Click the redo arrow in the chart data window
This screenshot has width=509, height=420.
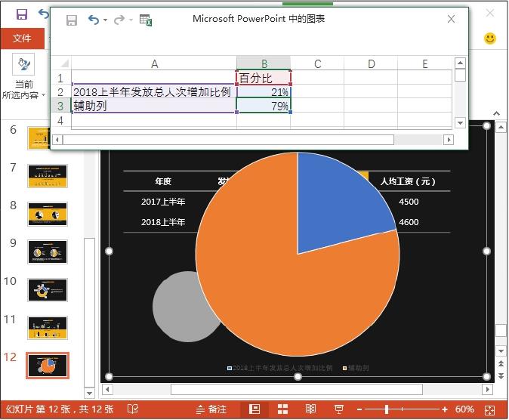click(x=119, y=20)
